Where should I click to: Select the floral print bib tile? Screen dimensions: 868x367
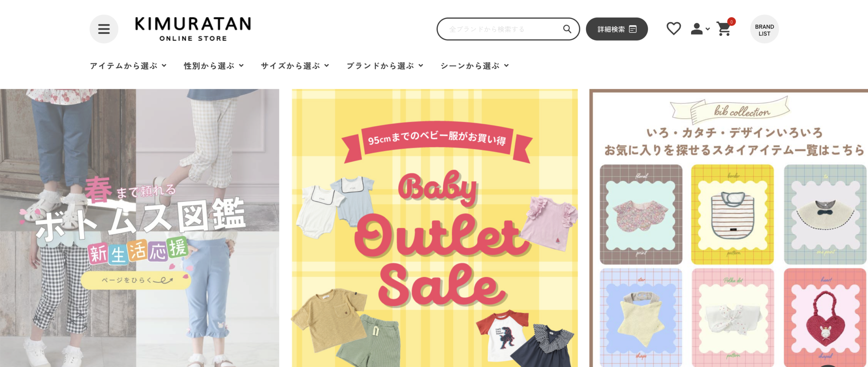tap(641, 215)
